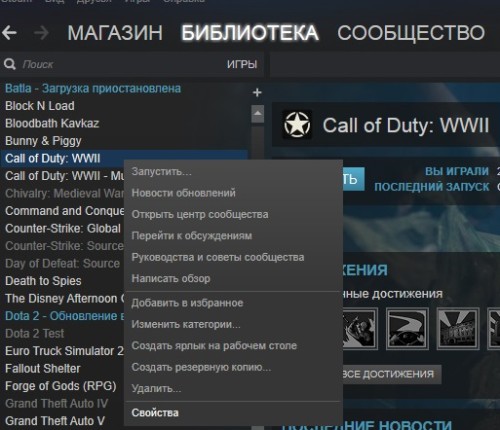Open the ИГРЫ library filter dropdown
The image size is (500, 430).
pyautogui.click(x=242, y=64)
